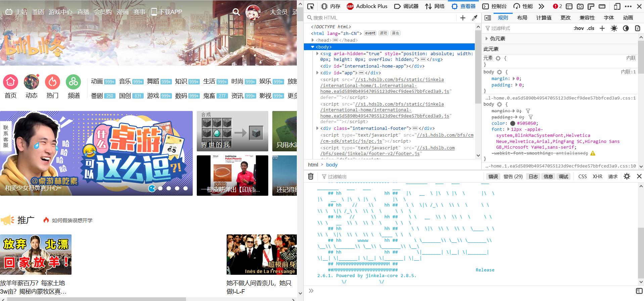The height and width of the screenshot is (301, 644).
Task: Toggle the 错误 errors filter
Action: point(493,176)
